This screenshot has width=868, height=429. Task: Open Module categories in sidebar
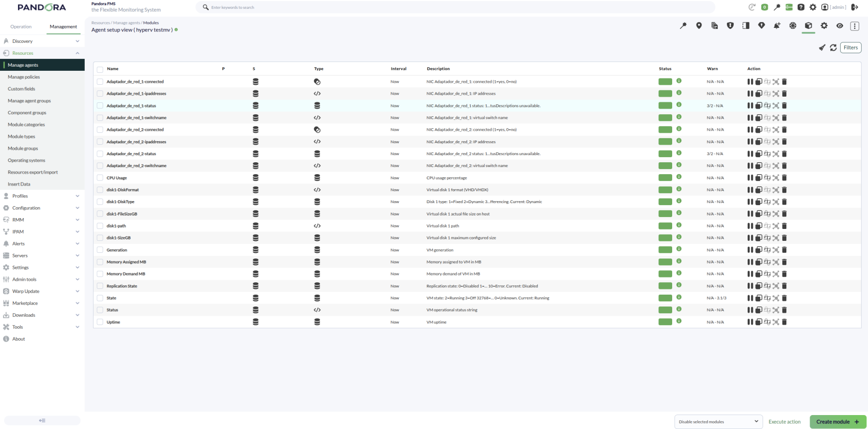click(26, 125)
